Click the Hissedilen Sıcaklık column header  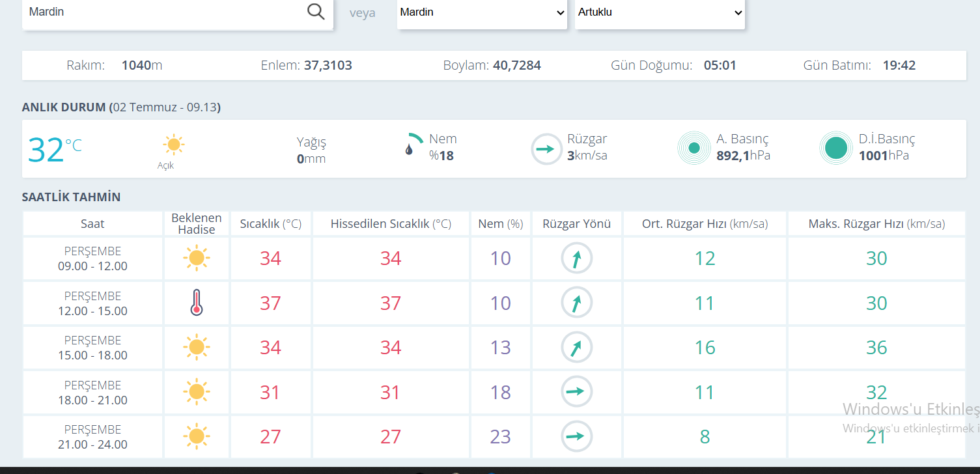(391, 223)
